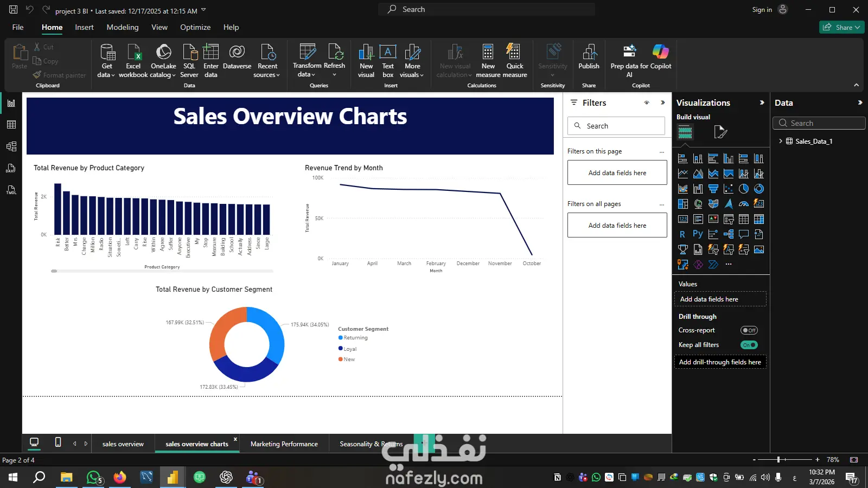Click the Share button
The width and height of the screenshot is (868, 488).
[x=841, y=27]
